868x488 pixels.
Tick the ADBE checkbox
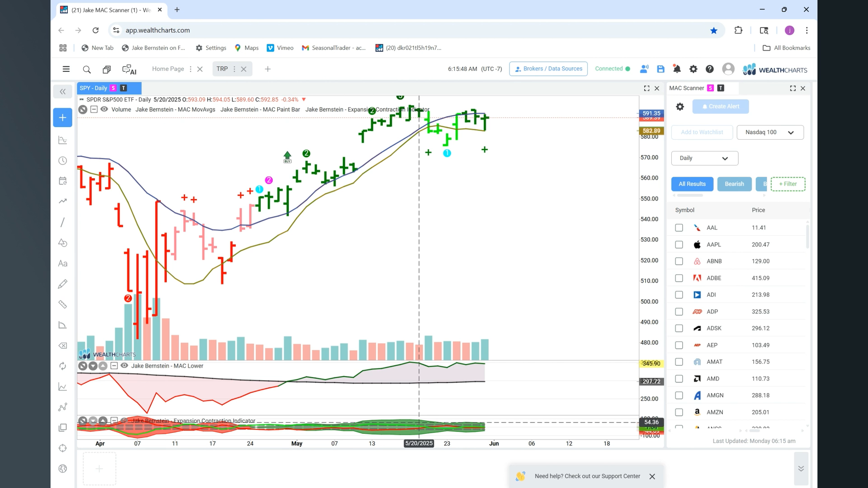[x=679, y=278]
